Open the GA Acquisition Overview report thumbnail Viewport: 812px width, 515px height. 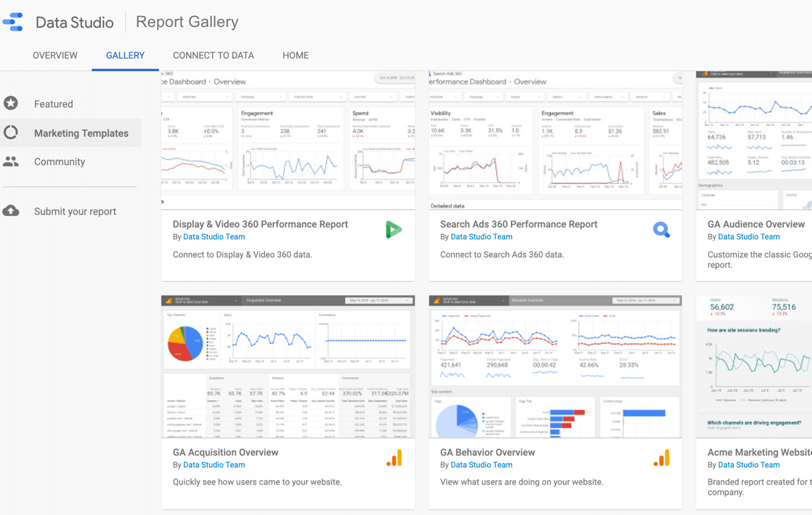tap(288, 367)
